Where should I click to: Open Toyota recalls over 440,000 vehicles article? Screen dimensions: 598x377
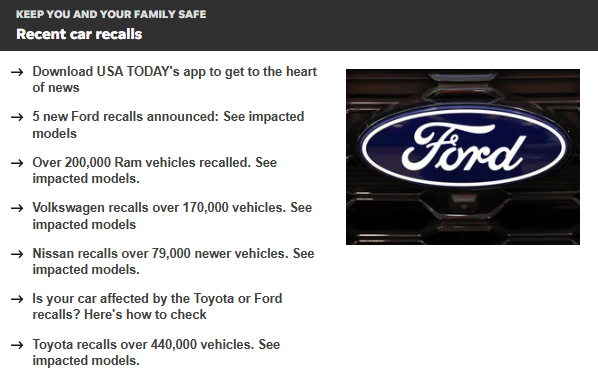[x=156, y=352]
